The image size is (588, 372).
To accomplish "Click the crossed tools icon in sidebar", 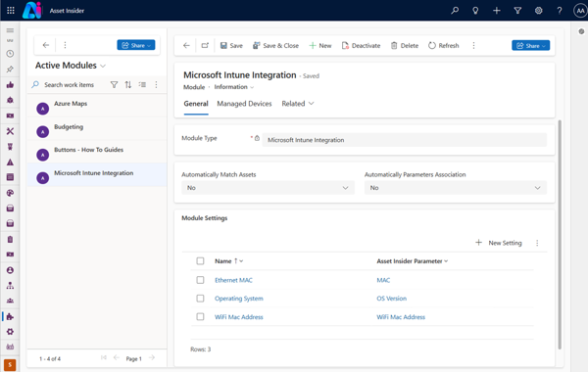I will 10,131.
